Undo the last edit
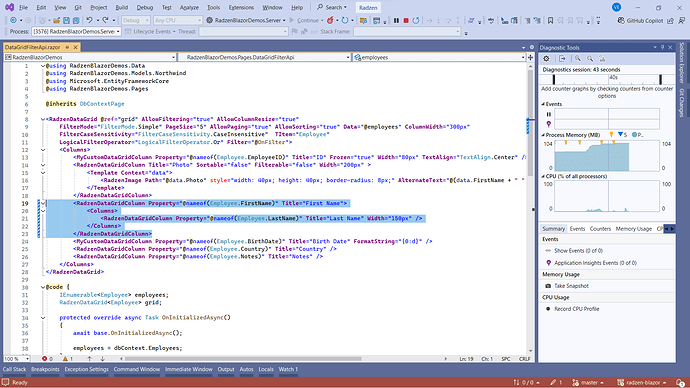This screenshot has width=690, height=388. (x=89, y=20)
